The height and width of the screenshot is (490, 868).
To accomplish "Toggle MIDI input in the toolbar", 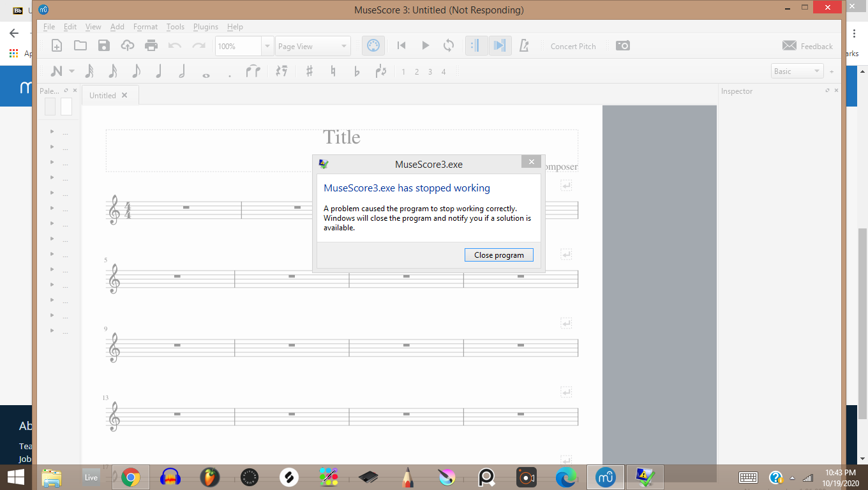I will coord(373,45).
